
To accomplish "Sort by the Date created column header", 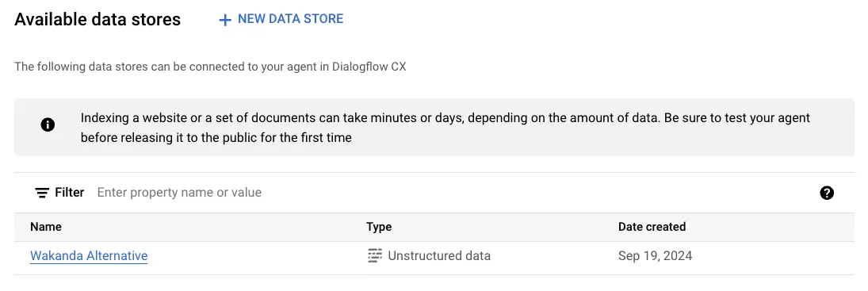I will (x=652, y=227).
